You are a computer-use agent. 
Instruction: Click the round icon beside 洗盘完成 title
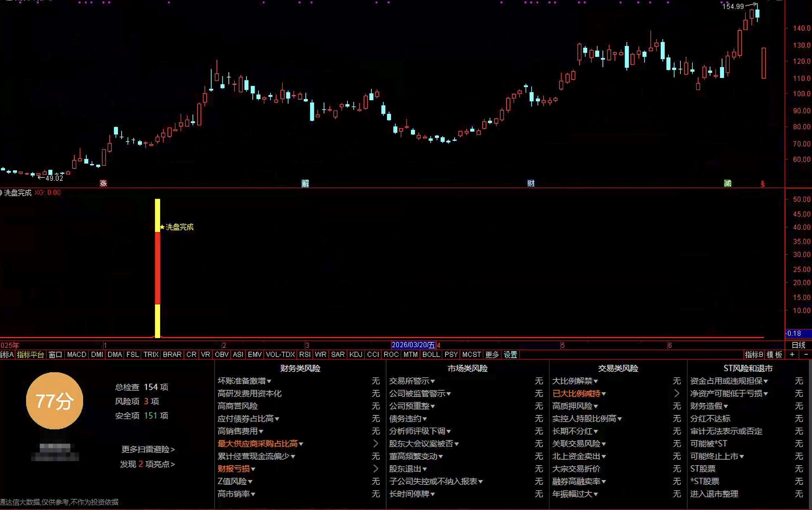pos(1,193)
